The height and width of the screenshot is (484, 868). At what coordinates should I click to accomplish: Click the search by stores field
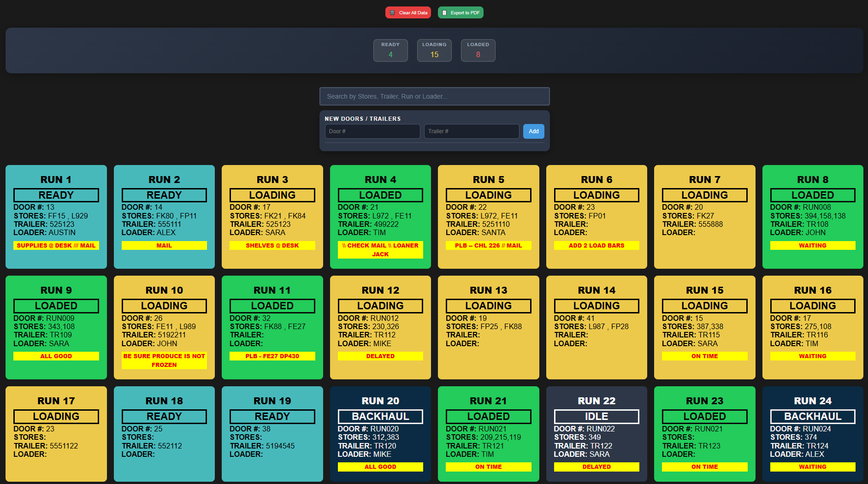[434, 96]
